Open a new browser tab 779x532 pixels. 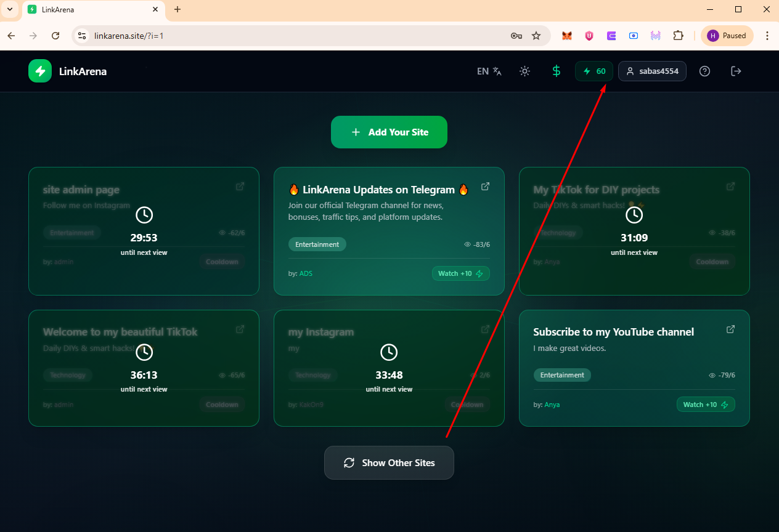[177, 9]
